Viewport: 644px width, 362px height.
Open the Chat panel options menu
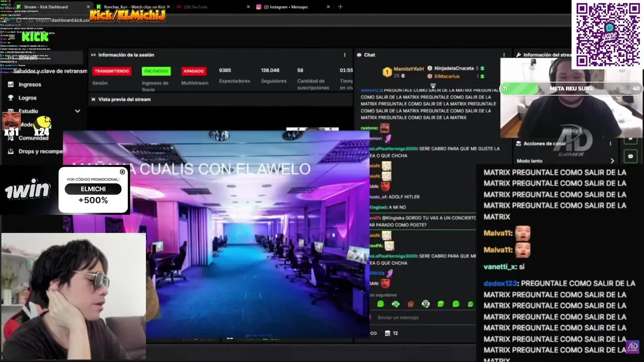click(504, 55)
